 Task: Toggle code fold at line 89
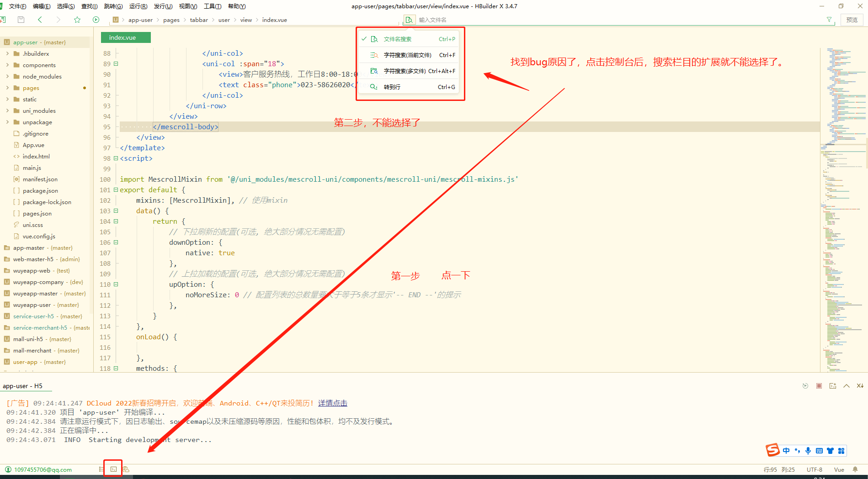(116, 64)
